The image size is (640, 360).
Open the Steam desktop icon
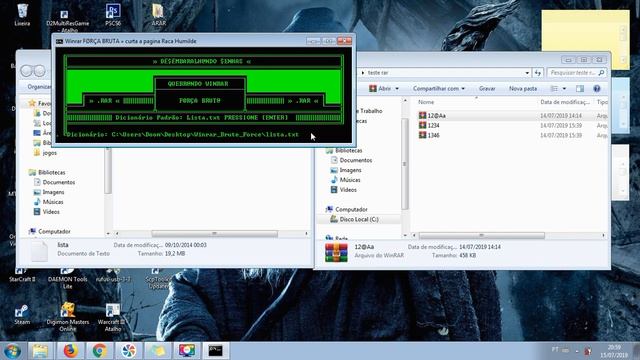[22, 314]
